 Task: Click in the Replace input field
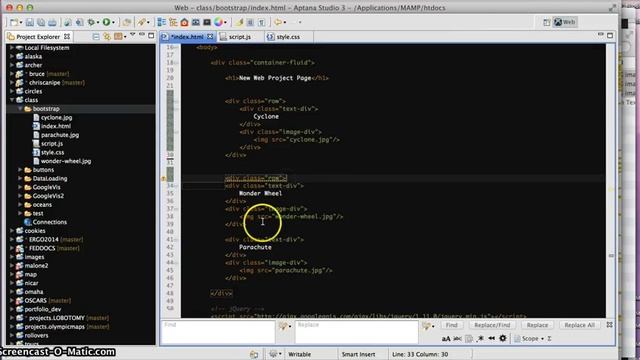(357, 332)
